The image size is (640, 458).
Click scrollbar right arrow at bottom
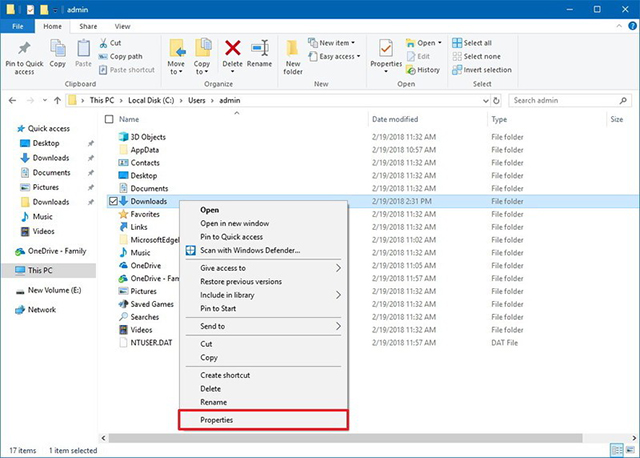(633, 438)
